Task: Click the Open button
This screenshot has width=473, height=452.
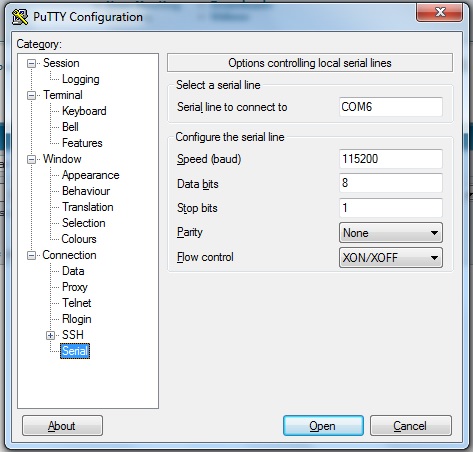Action: (x=323, y=426)
